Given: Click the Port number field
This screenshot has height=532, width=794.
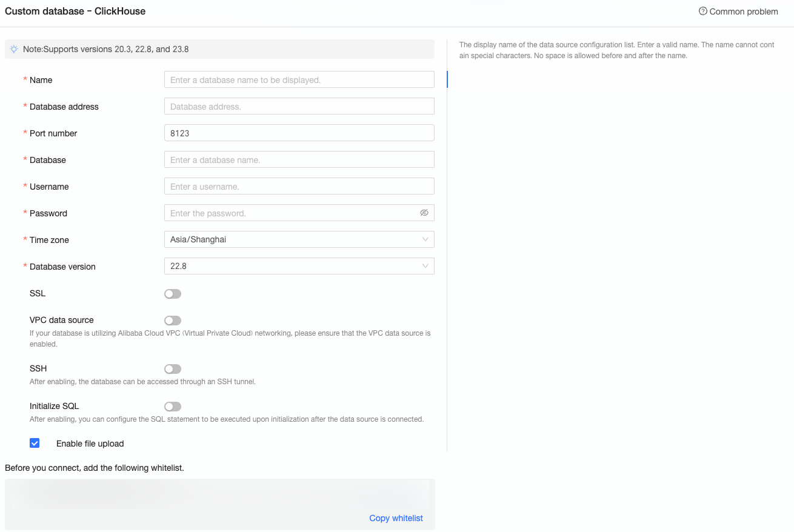Looking at the screenshot, I should (x=299, y=133).
